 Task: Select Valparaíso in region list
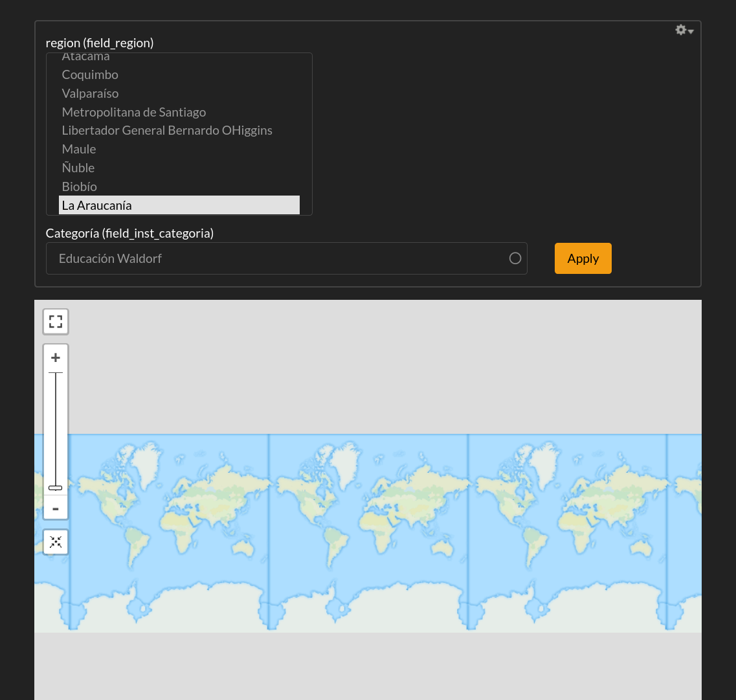90,93
